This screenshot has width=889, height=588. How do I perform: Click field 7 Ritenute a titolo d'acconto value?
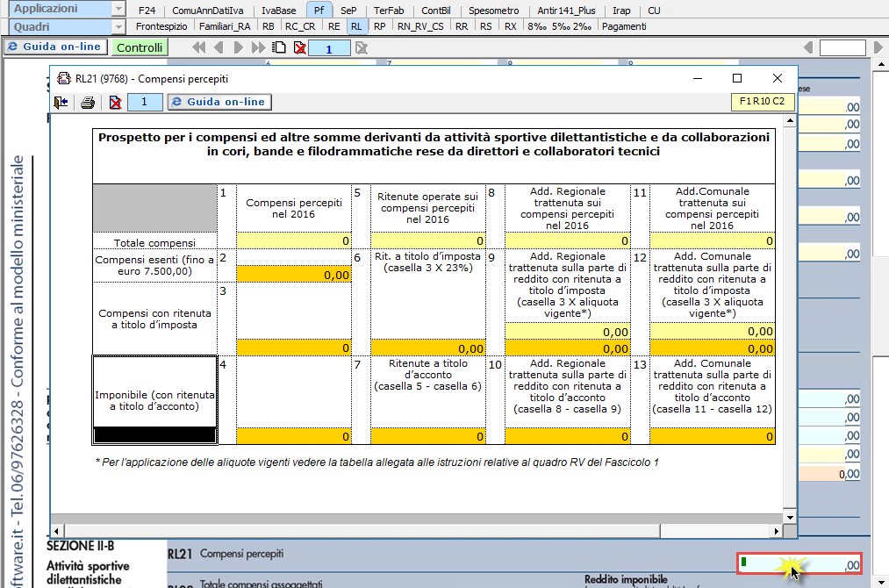click(428, 436)
